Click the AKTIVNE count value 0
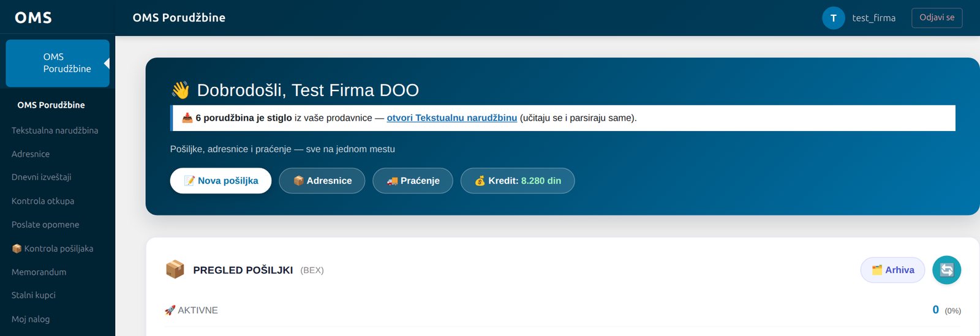Viewport: 980px width, 336px height. (935, 310)
